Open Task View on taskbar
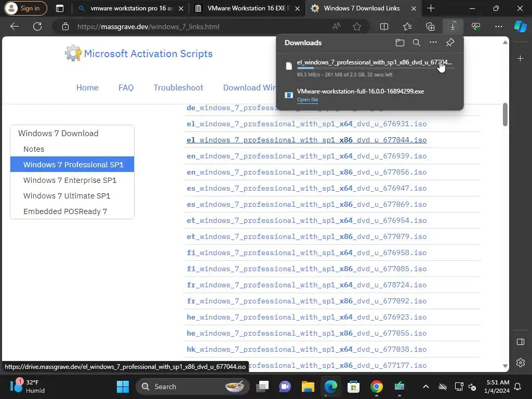Screen dimensions: 532x399 point(262,387)
